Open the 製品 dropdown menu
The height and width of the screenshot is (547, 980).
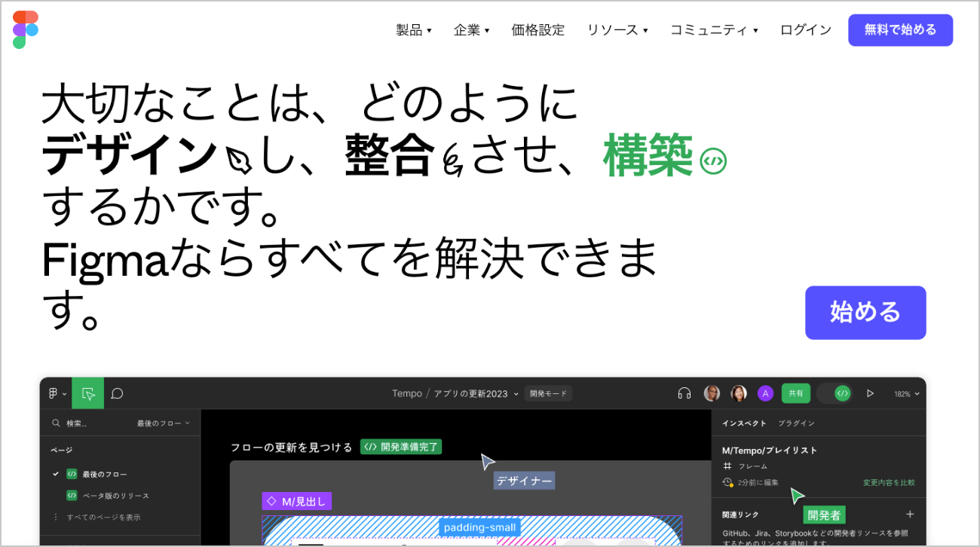tap(414, 30)
